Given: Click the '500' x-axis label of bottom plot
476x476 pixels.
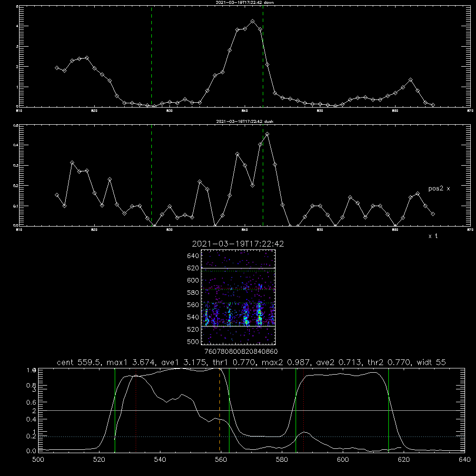Looking at the screenshot, I should coord(38,460).
